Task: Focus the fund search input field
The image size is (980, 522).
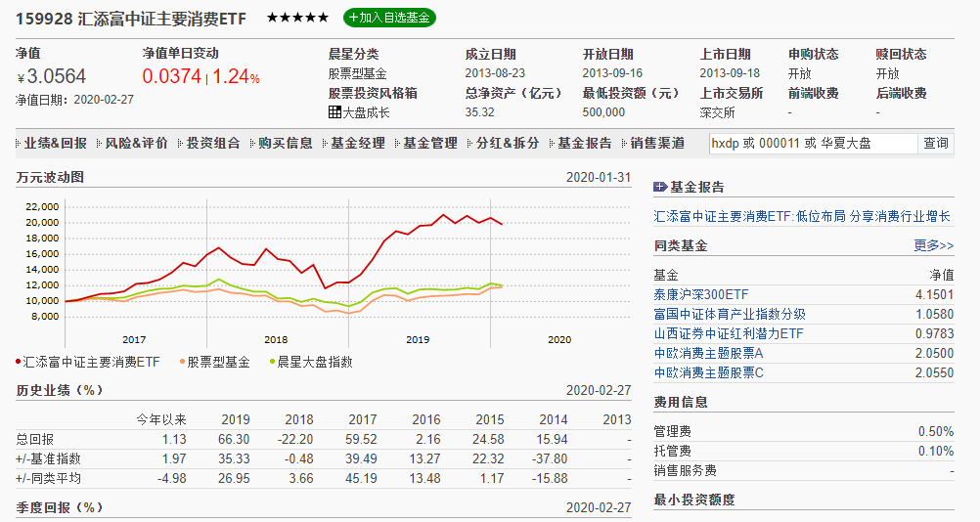Action: coord(813,143)
